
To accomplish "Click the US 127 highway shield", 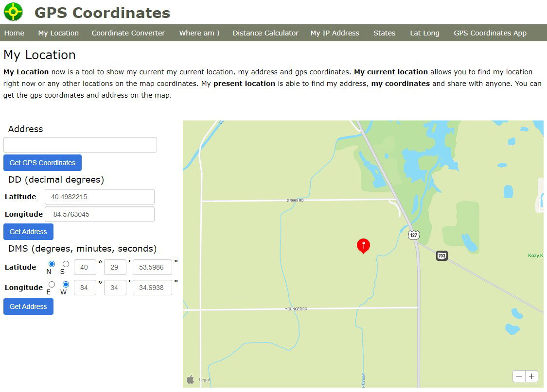I will click(x=413, y=235).
